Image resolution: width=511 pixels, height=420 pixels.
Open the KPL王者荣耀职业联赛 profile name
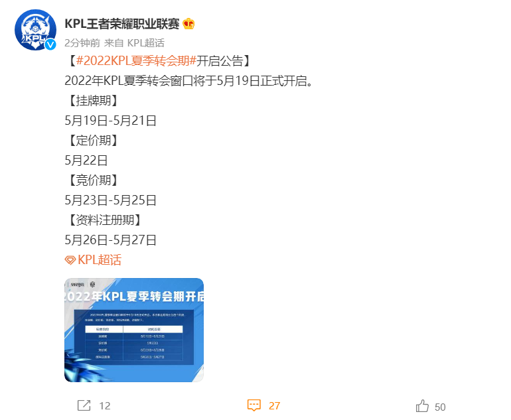tap(122, 24)
